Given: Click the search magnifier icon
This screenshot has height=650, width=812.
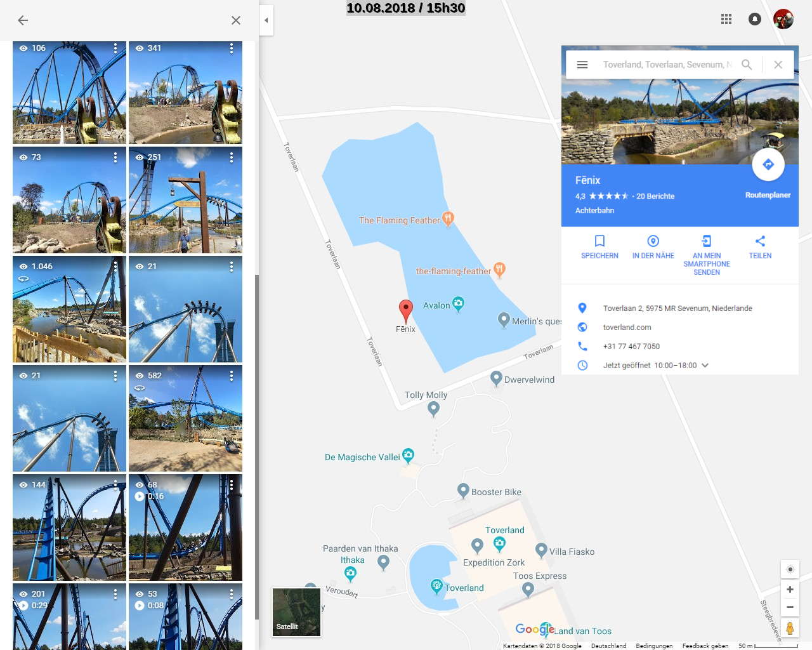Looking at the screenshot, I should 747,65.
